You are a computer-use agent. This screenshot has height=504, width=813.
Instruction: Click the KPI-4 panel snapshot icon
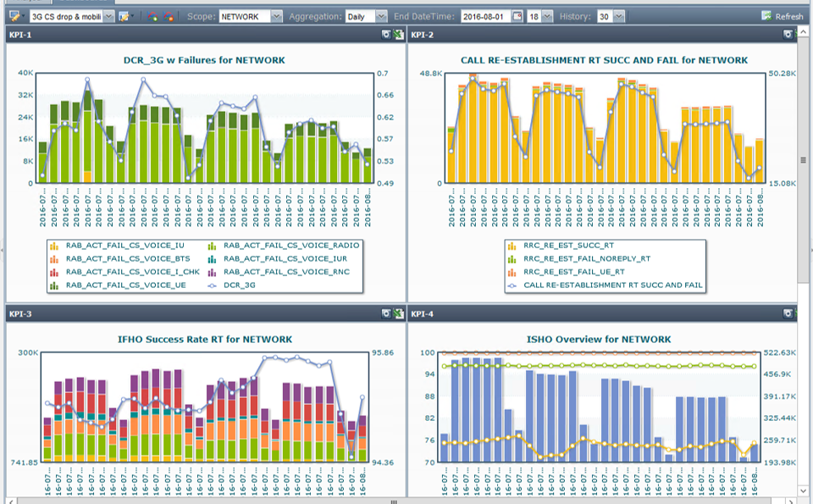(x=788, y=314)
